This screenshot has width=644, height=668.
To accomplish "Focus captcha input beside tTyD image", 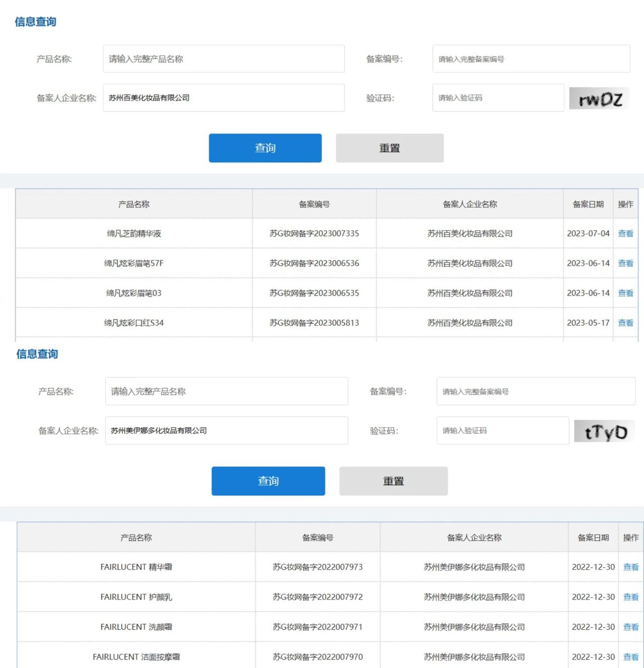I will click(x=502, y=430).
